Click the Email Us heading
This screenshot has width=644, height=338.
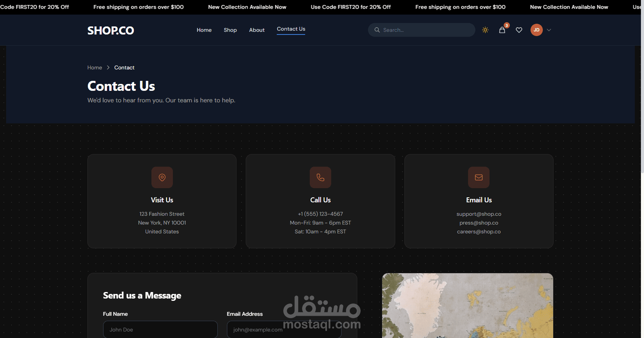pos(479,200)
